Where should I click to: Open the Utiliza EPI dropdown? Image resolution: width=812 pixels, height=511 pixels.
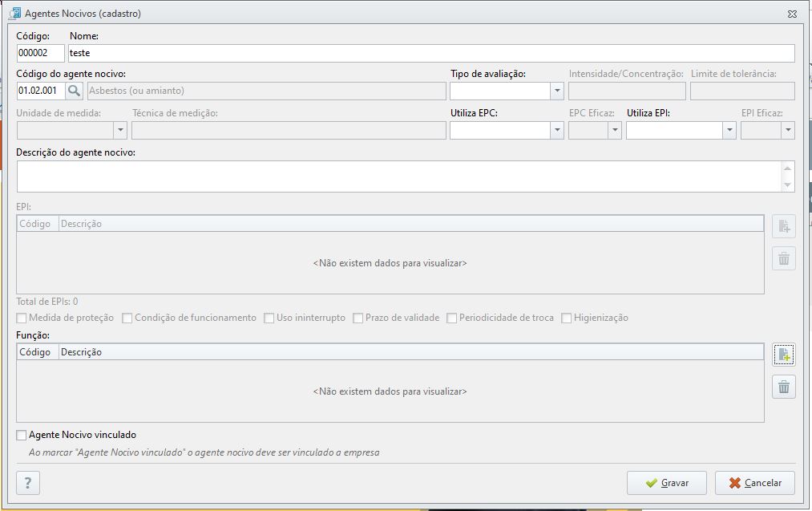click(729, 130)
